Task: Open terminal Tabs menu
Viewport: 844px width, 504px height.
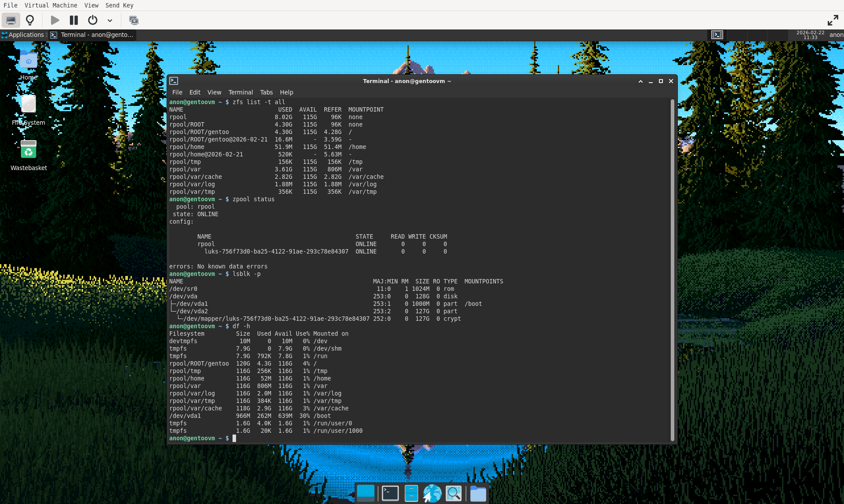Action: [x=266, y=92]
